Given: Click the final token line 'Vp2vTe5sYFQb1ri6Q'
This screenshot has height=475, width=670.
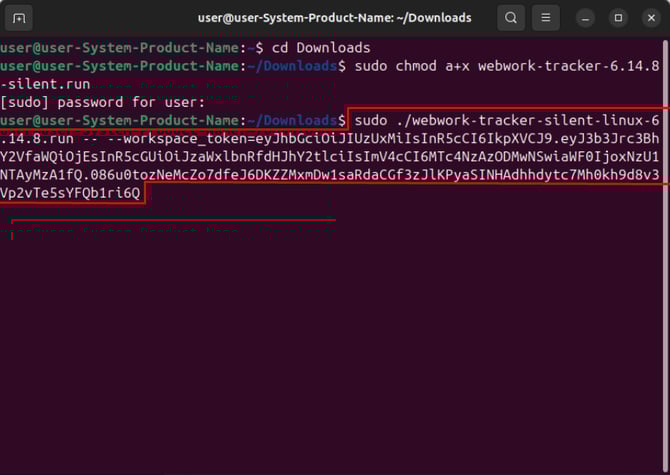Looking at the screenshot, I should (x=70, y=193).
